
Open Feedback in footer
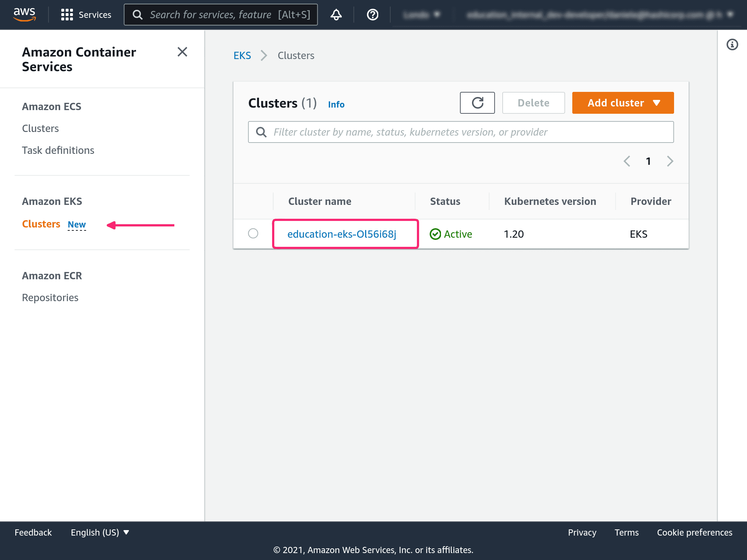(x=33, y=533)
